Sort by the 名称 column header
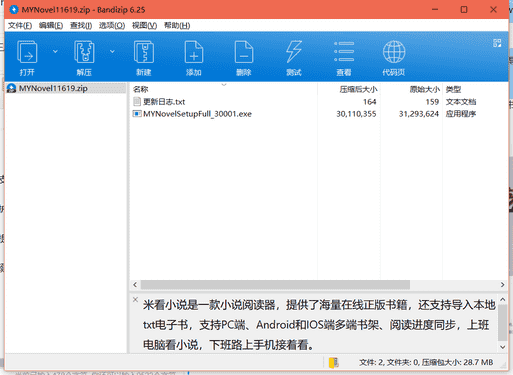 click(223, 89)
